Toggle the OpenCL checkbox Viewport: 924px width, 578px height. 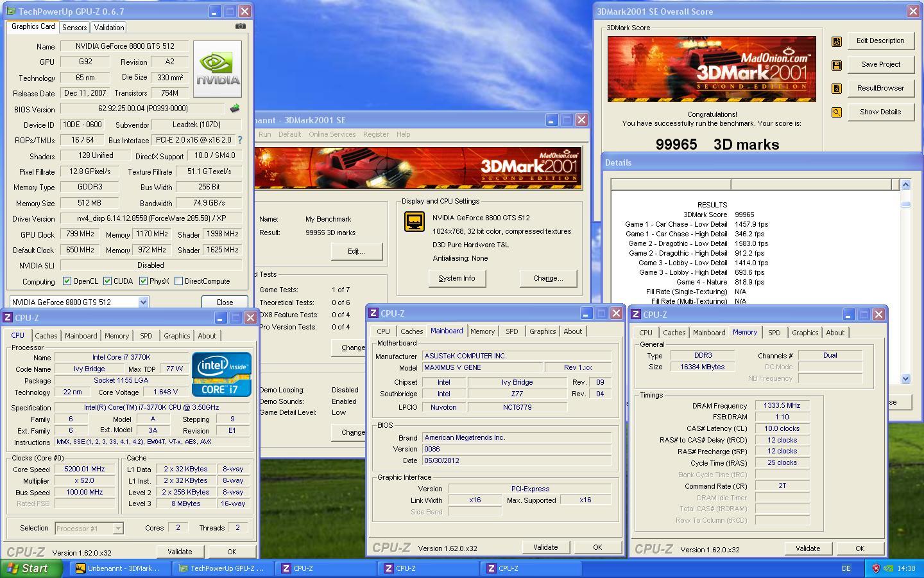click(x=67, y=281)
